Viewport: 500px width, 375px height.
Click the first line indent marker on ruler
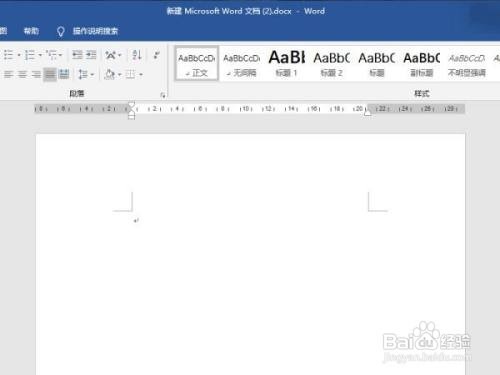pyautogui.click(x=132, y=105)
